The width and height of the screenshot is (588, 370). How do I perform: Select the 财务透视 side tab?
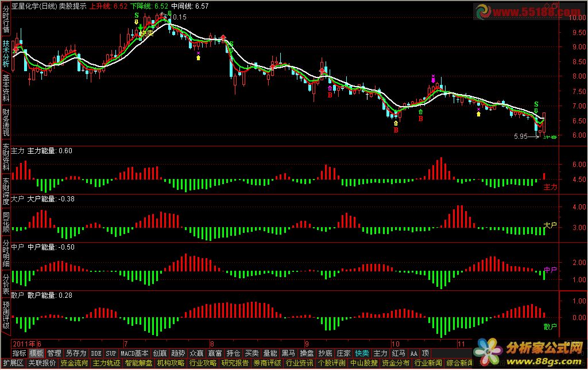click(6, 122)
